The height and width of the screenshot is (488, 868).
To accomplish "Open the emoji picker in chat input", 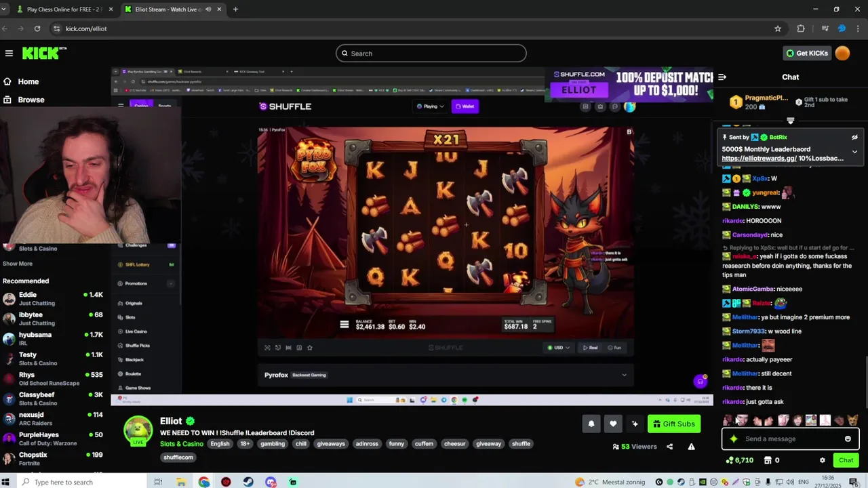I will point(848,439).
